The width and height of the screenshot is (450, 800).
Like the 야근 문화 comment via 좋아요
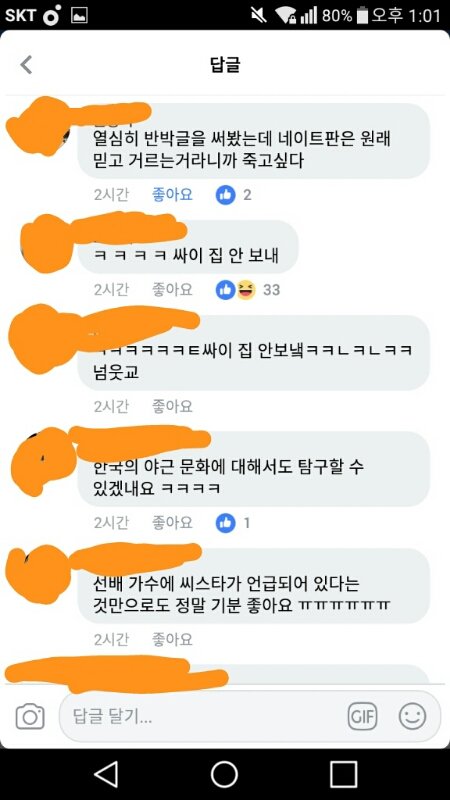(x=172, y=522)
